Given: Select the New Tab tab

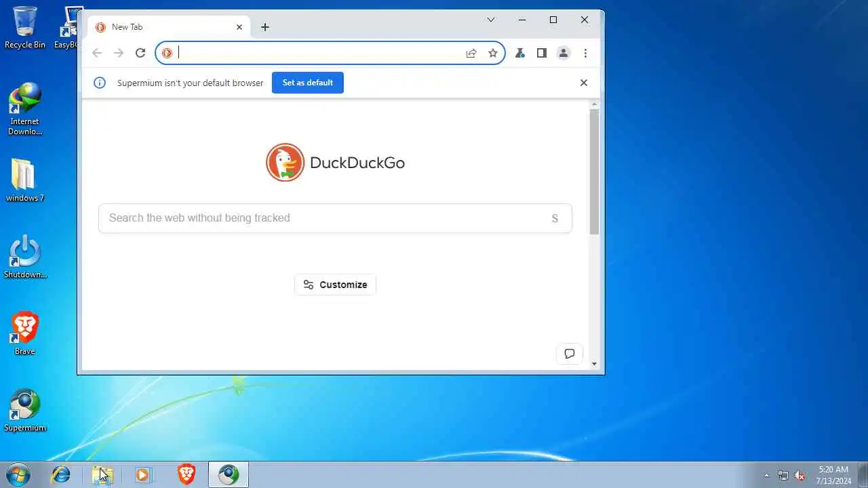Looking at the screenshot, I should pos(169,27).
